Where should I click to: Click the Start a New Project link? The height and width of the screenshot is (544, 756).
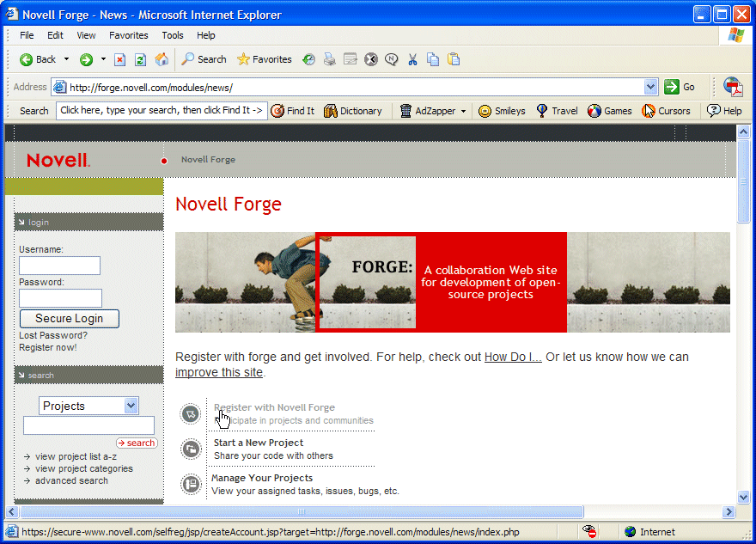pyautogui.click(x=259, y=443)
